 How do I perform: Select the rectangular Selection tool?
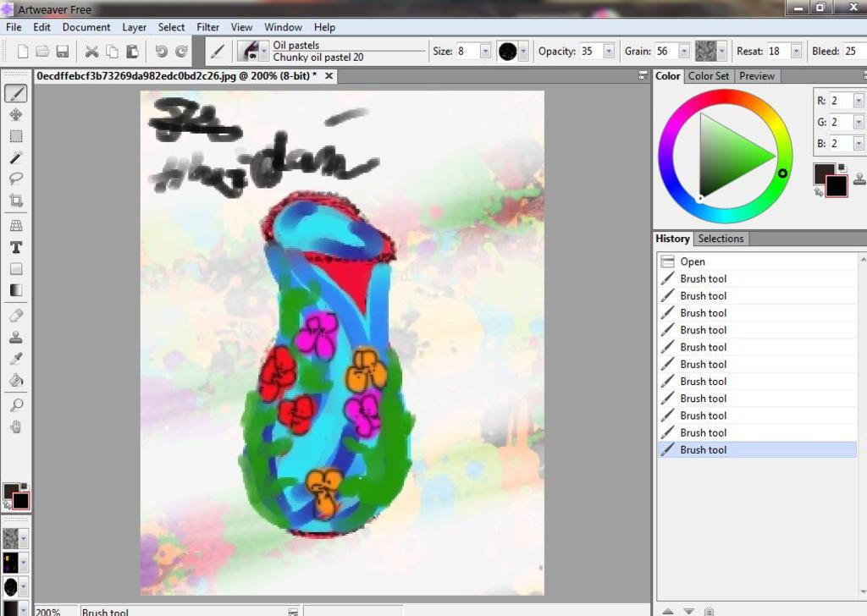pos(16,136)
